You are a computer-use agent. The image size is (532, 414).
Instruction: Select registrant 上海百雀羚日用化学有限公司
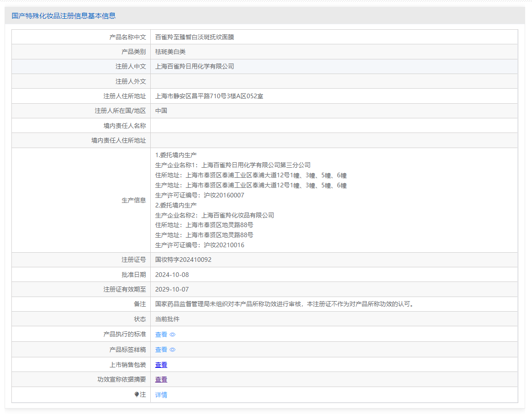(195, 67)
